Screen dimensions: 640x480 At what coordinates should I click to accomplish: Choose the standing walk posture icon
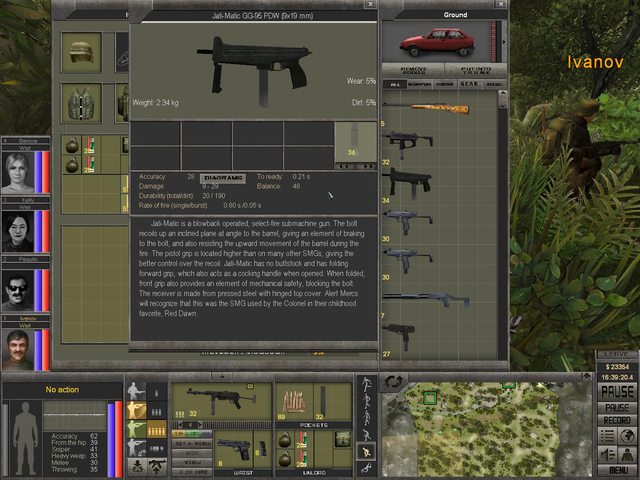(x=367, y=384)
